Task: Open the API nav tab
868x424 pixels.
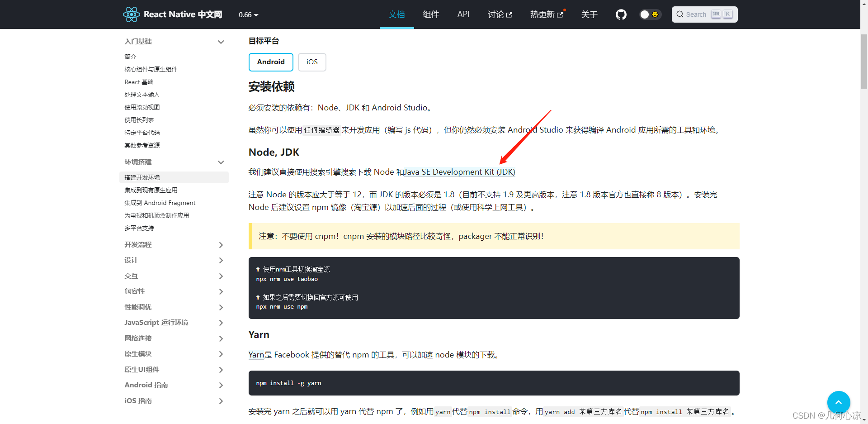Action: 463,14
